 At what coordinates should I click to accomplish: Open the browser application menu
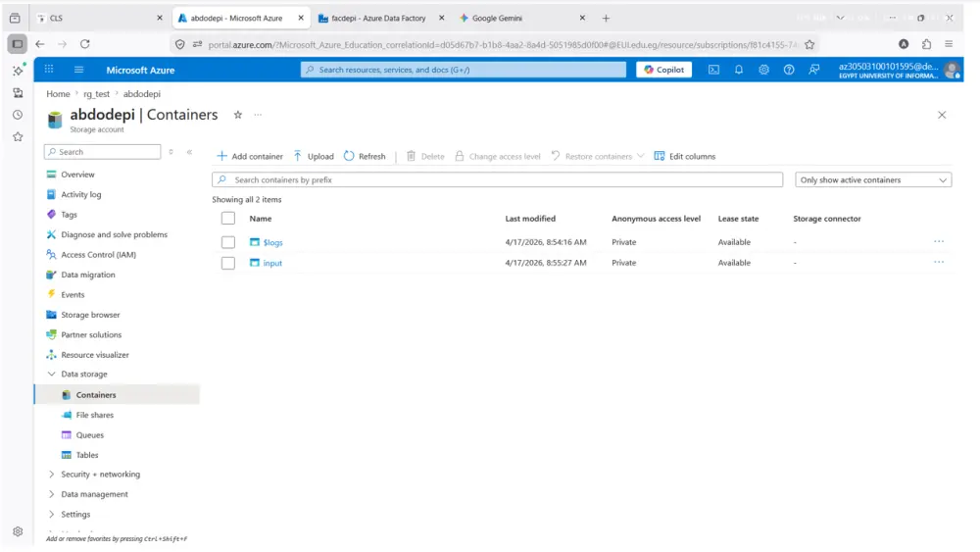949,44
